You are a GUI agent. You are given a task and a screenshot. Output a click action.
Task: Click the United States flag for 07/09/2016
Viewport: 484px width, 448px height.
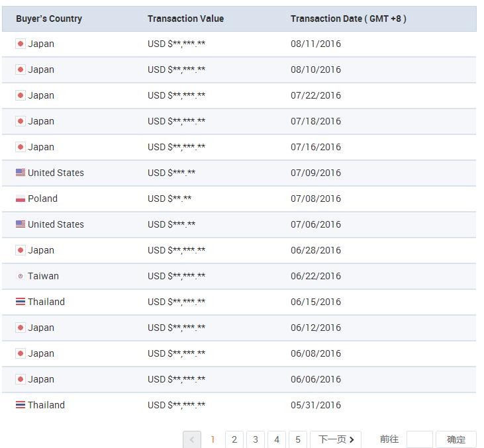21,172
